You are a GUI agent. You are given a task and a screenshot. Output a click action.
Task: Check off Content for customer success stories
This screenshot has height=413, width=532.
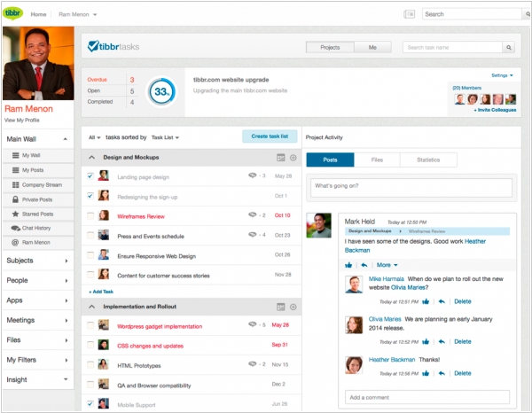click(x=90, y=275)
